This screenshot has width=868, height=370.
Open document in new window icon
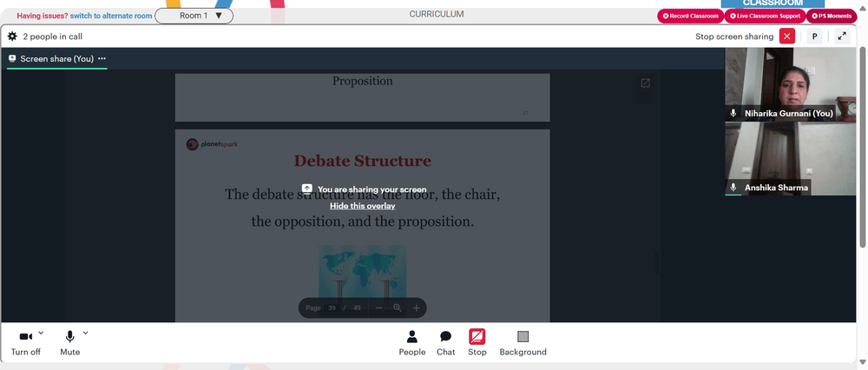pos(645,83)
